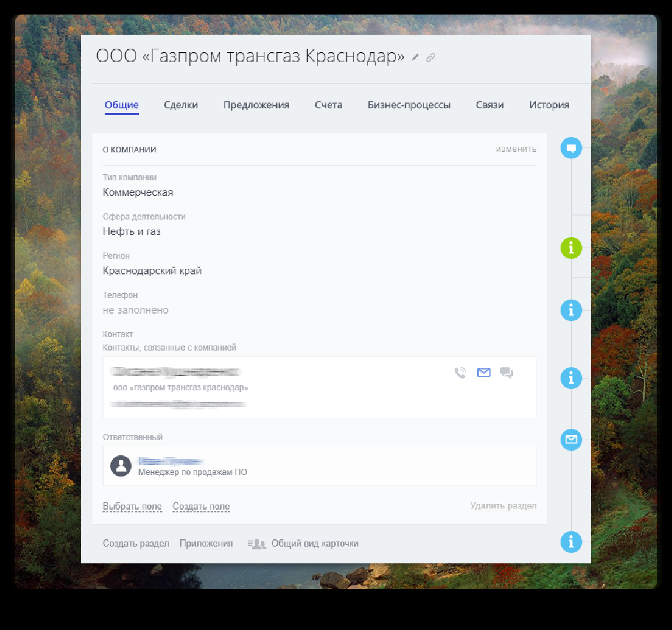The image size is (672, 630).
Task: Click the ООО «Газпром трансгаз Краснодар» title
Action: click(250, 56)
